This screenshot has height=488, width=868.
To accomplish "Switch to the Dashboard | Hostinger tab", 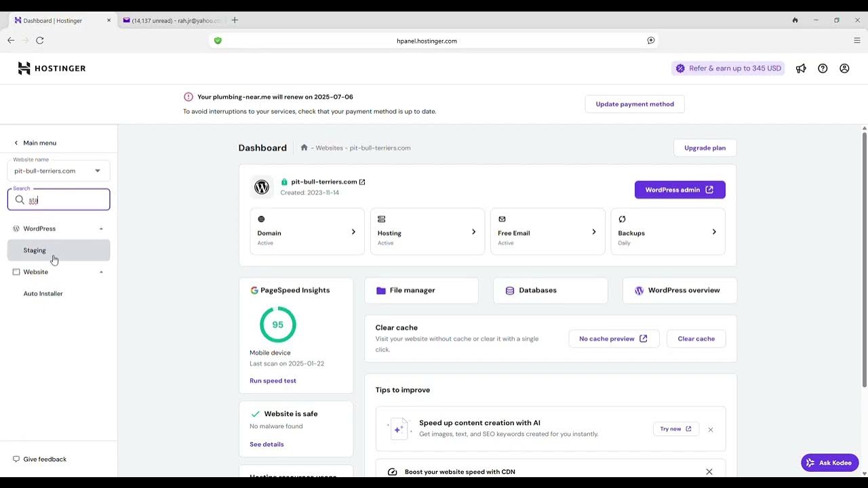I will click(x=62, y=20).
